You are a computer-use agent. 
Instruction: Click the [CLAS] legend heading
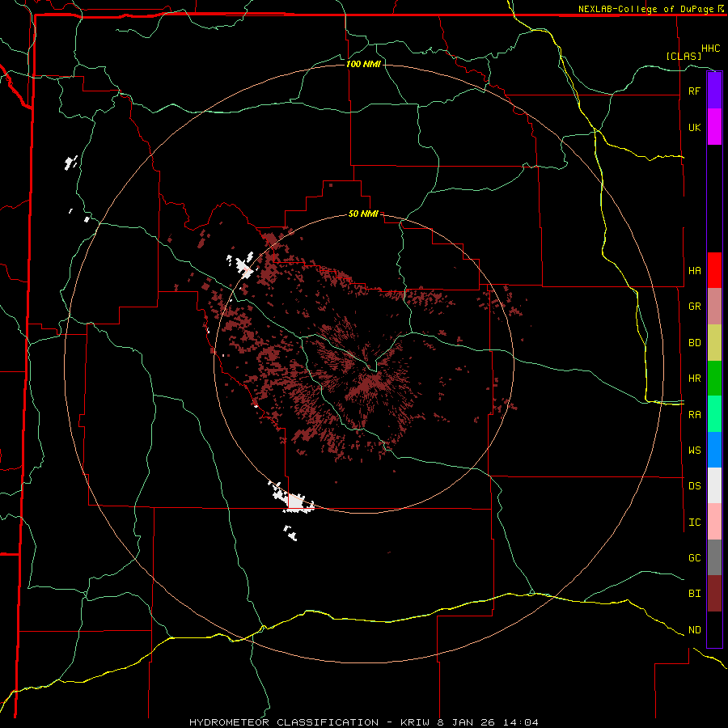pyautogui.click(x=683, y=56)
